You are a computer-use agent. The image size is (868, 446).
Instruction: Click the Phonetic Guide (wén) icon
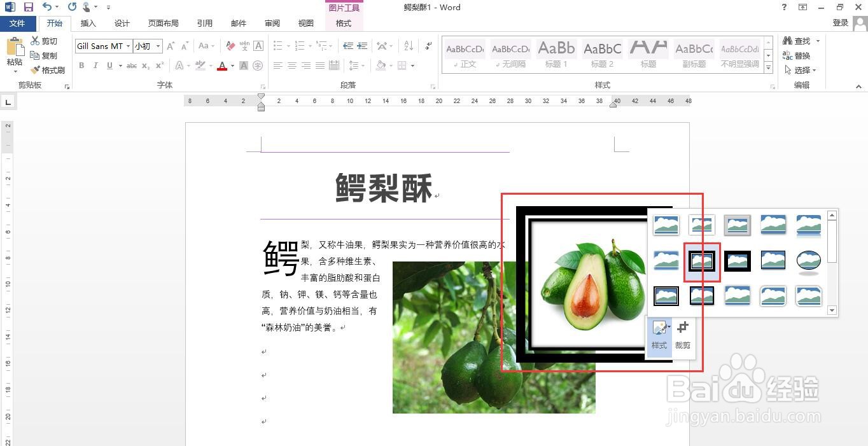pos(245,46)
